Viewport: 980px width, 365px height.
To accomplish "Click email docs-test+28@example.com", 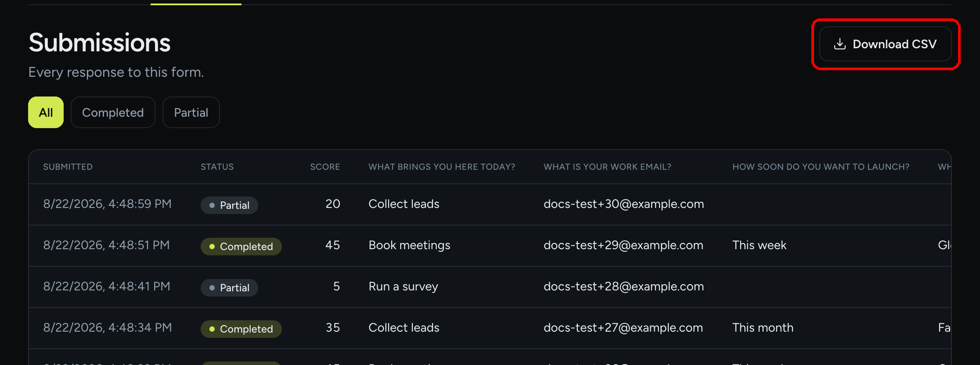I will coord(623,286).
